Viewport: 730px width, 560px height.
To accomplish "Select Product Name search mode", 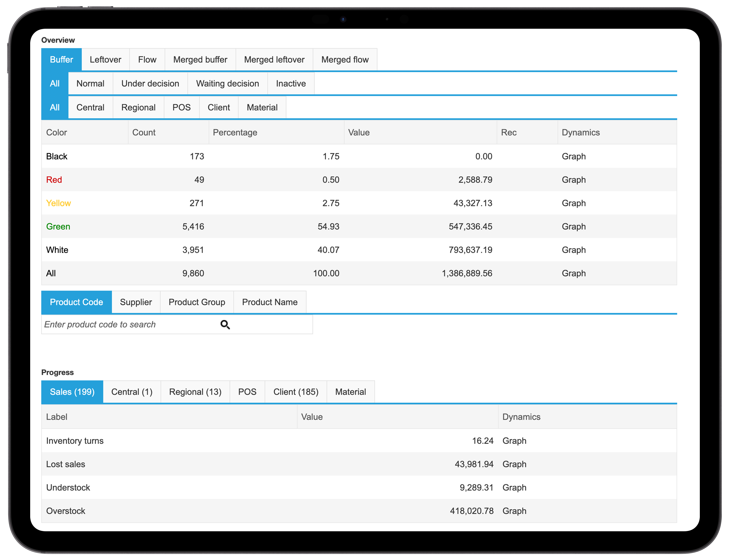I will [x=270, y=302].
